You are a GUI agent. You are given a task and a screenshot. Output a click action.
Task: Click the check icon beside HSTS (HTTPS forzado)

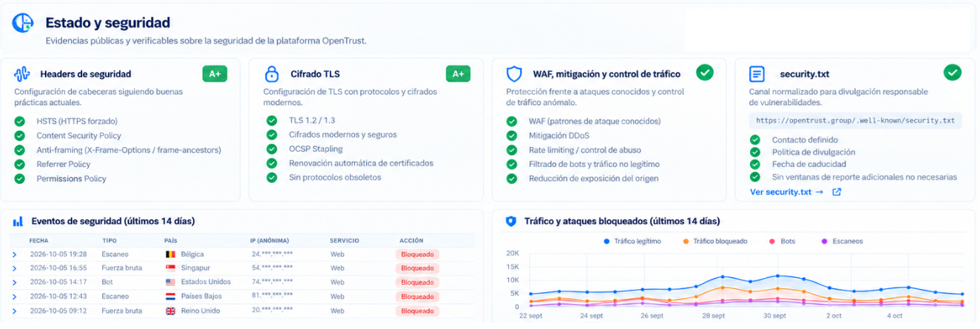[x=20, y=121]
